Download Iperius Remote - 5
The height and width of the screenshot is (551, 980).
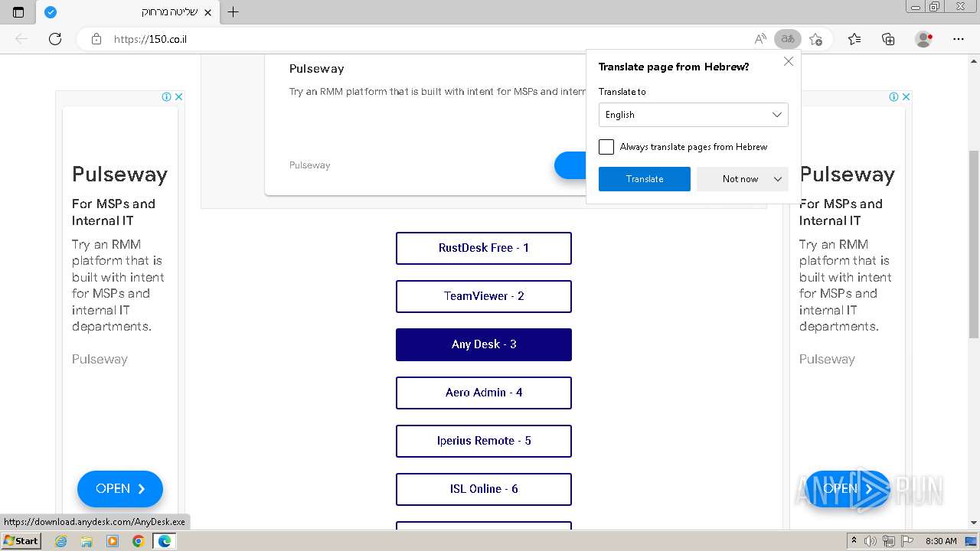(x=484, y=441)
